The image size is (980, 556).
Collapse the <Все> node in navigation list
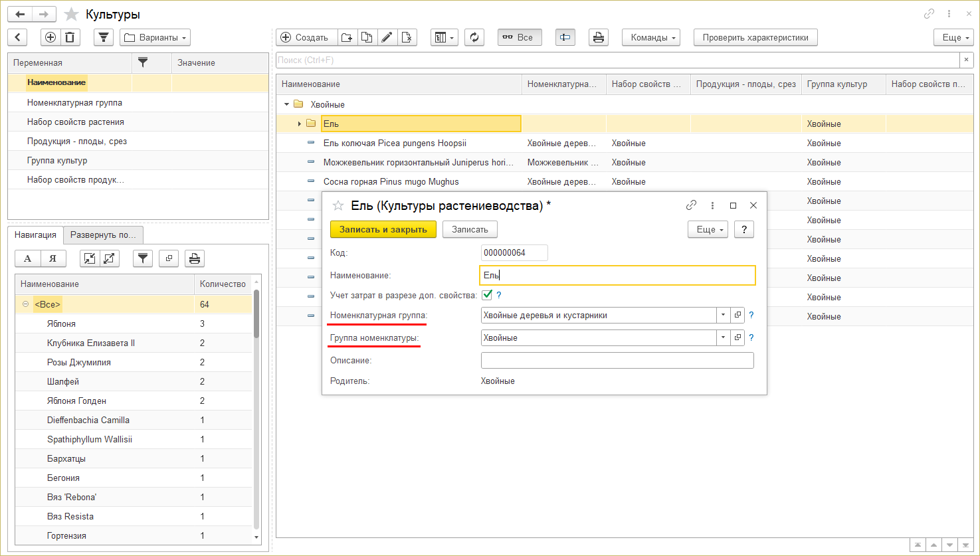click(x=25, y=304)
